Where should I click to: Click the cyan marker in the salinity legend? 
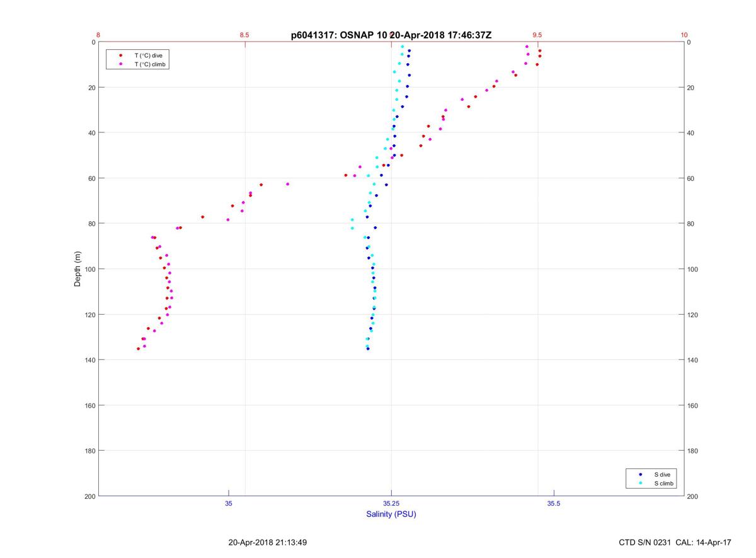click(x=641, y=483)
